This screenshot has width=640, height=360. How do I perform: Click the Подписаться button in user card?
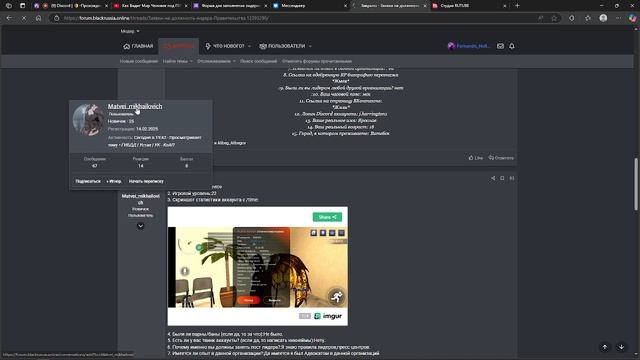click(x=88, y=181)
